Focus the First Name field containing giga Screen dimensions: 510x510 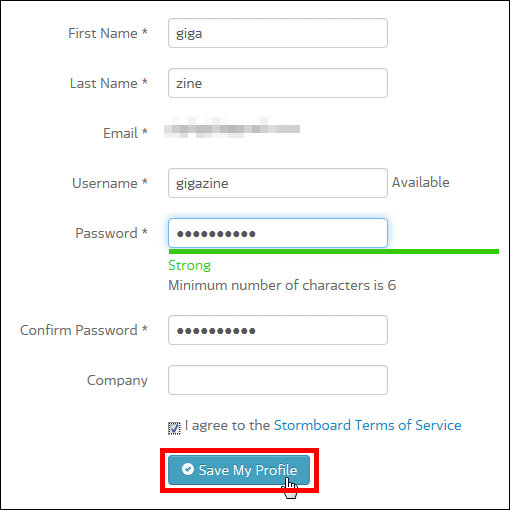278,33
